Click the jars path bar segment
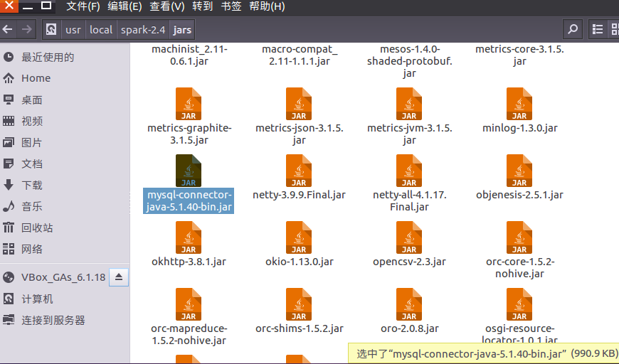 pyautogui.click(x=182, y=30)
